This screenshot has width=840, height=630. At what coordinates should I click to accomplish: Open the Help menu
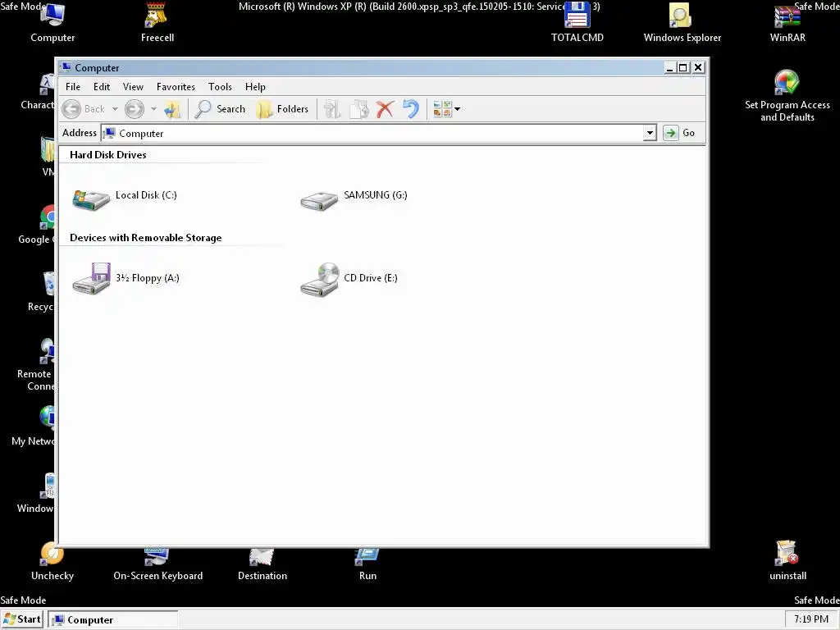[x=255, y=87]
